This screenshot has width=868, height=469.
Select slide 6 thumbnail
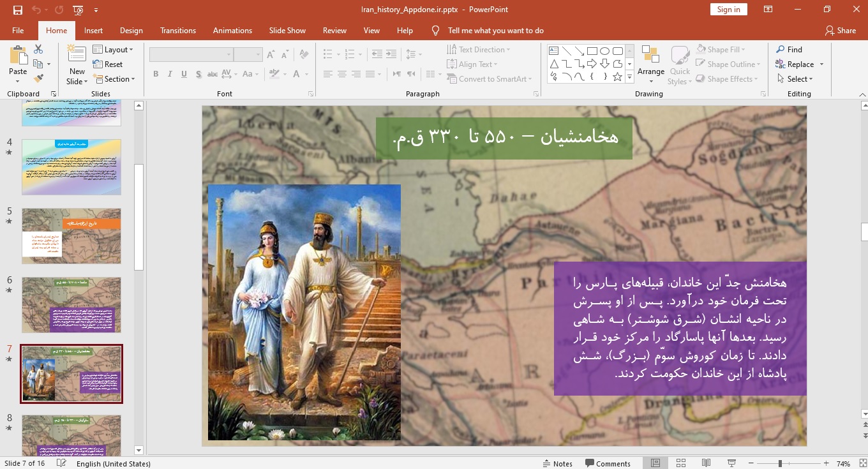[71, 305]
